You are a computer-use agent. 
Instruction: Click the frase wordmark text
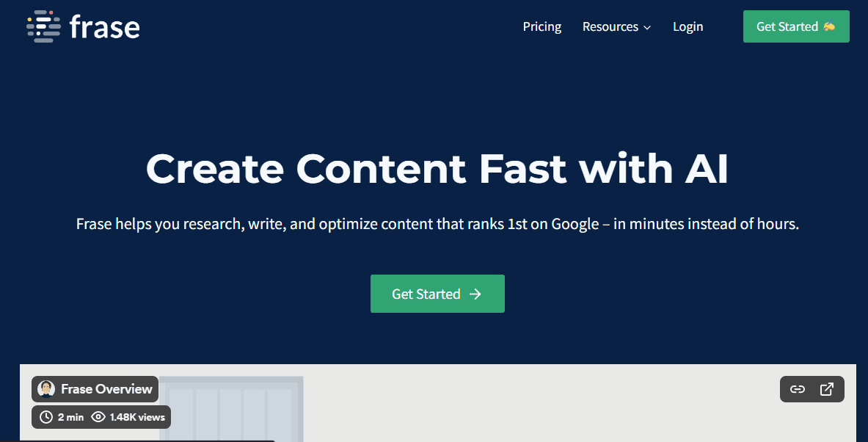(x=105, y=27)
